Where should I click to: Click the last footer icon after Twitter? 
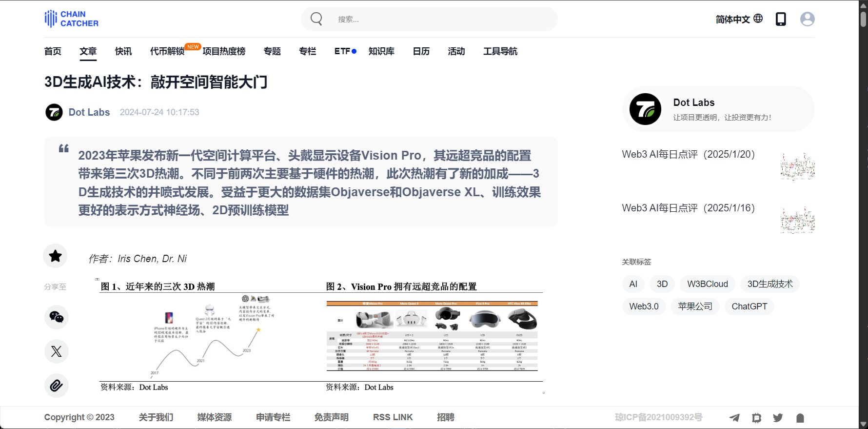(x=800, y=418)
